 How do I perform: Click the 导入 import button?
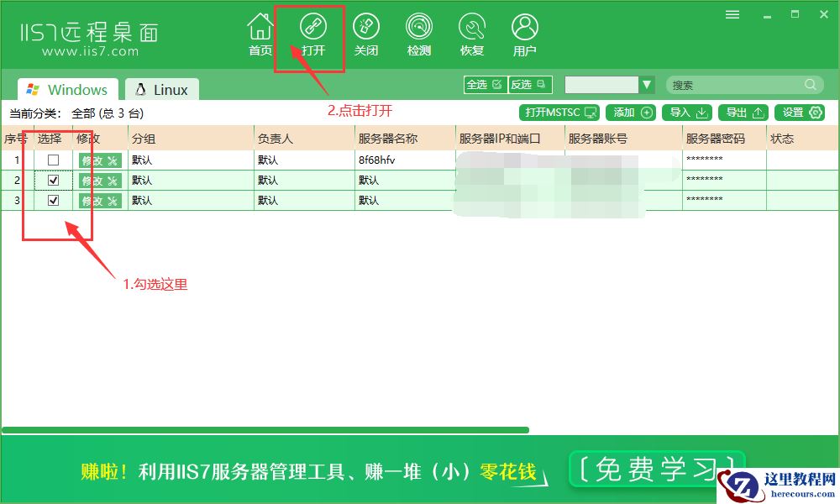point(687,113)
